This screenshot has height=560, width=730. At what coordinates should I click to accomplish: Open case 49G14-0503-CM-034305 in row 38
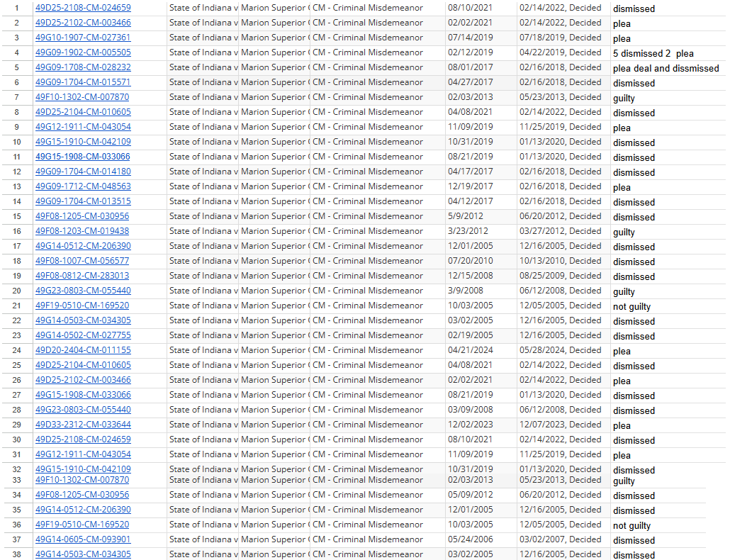(x=83, y=554)
